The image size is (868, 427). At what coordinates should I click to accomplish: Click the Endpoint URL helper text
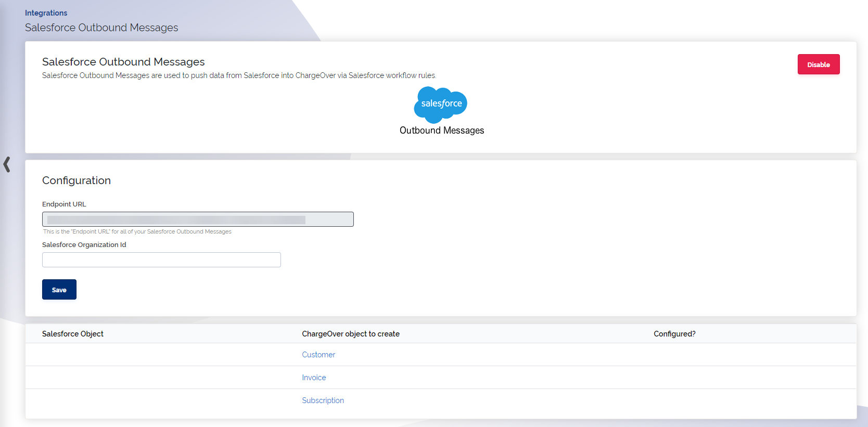tap(137, 231)
